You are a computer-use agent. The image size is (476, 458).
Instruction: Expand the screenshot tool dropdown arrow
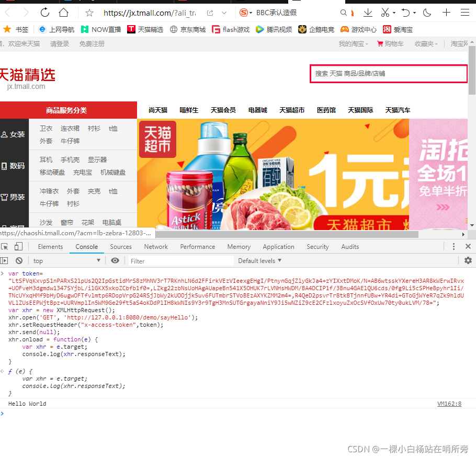[x=394, y=13]
